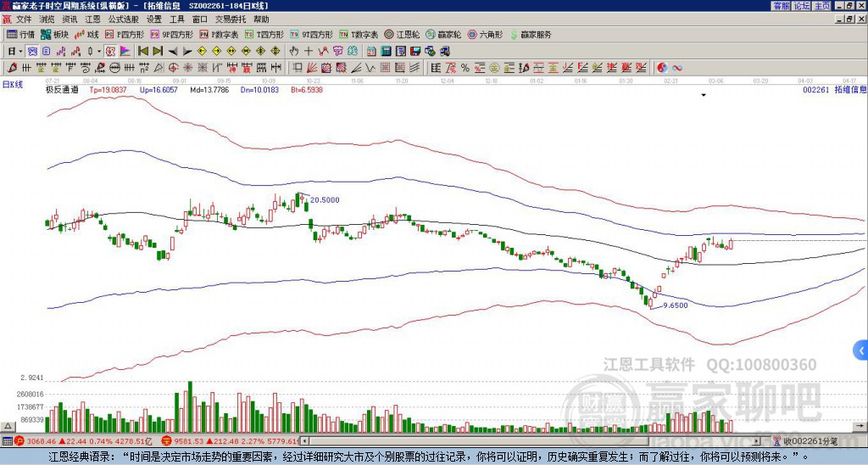Jump to first bar navigation icon
868x465 pixels.
coord(142,51)
